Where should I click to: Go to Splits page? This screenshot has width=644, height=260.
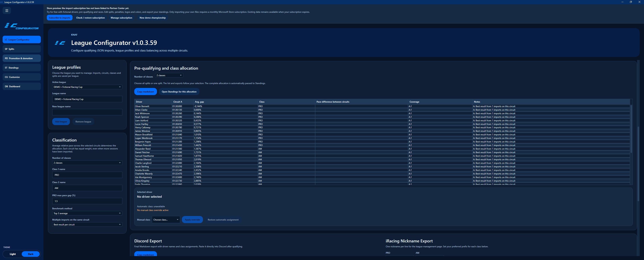pyautogui.click(x=22, y=49)
